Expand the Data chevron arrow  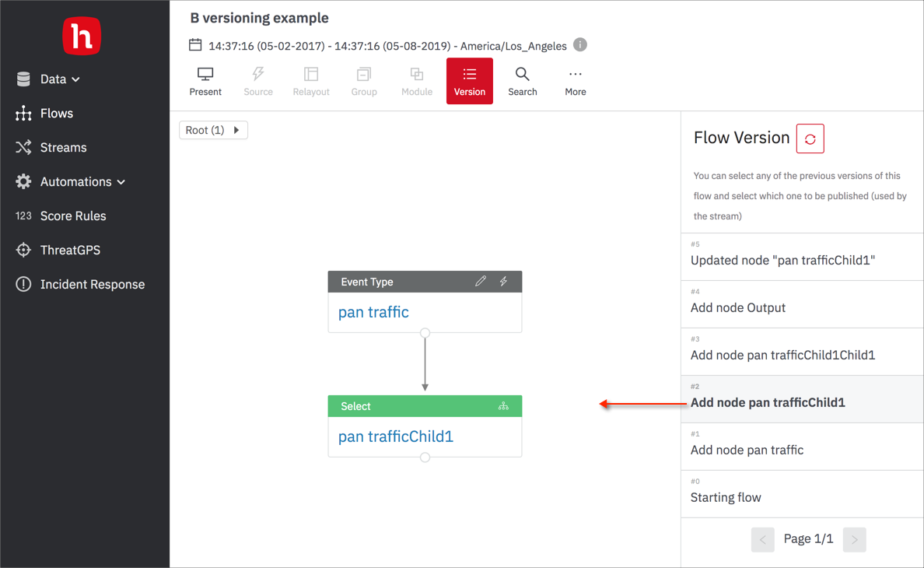[x=75, y=79]
